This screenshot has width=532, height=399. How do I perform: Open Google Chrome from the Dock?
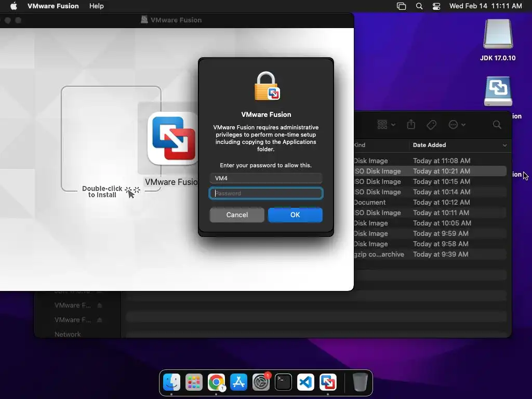[x=216, y=382]
